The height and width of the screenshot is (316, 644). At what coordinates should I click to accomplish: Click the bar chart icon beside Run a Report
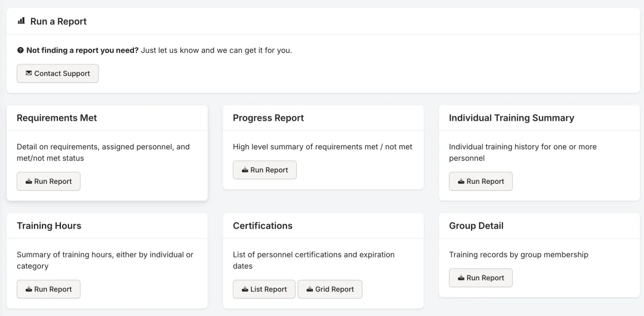(21, 21)
